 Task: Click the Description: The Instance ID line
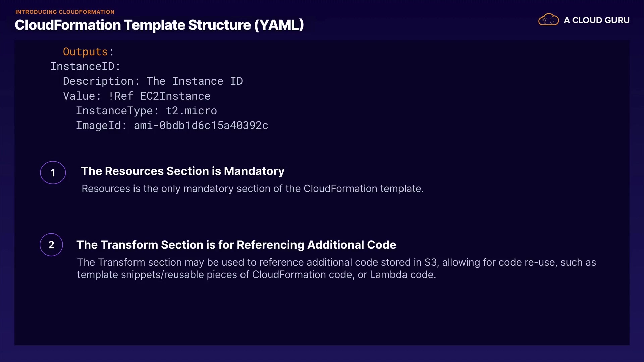[x=153, y=81]
